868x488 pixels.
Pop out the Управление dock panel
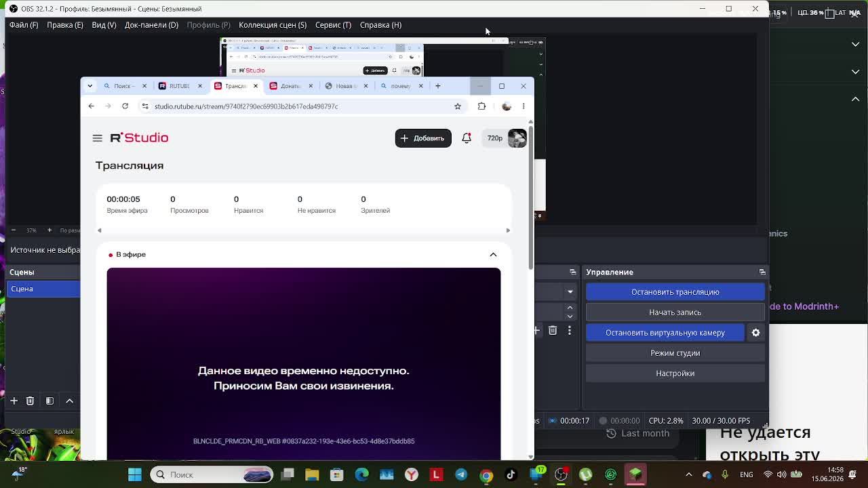(762, 272)
